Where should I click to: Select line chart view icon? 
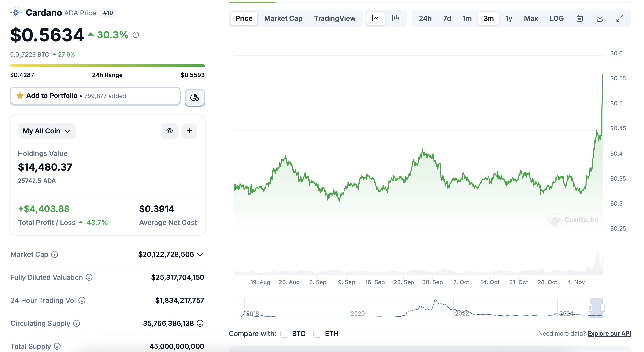click(376, 18)
